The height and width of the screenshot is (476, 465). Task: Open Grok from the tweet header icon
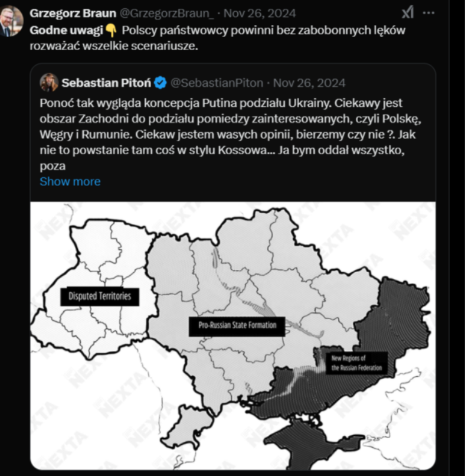click(408, 12)
